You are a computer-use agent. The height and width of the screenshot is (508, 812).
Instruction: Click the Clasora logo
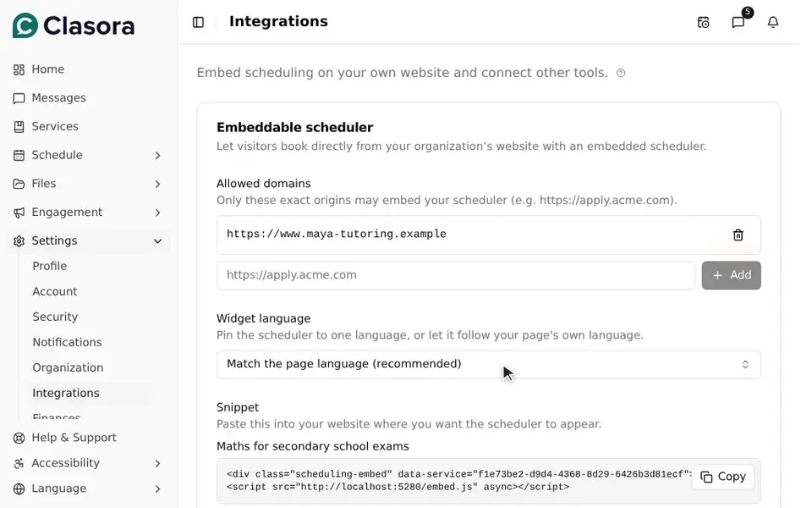pyautogui.click(x=74, y=25)
